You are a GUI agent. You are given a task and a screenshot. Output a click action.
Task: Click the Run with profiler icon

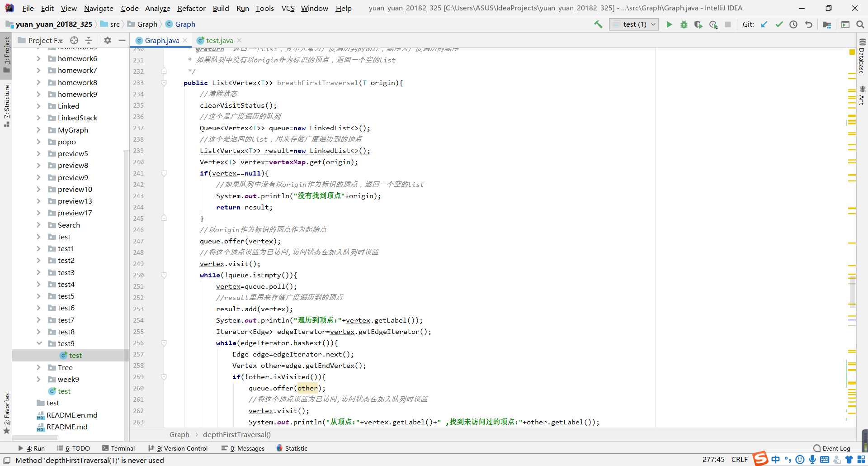[x=713, y=24]
